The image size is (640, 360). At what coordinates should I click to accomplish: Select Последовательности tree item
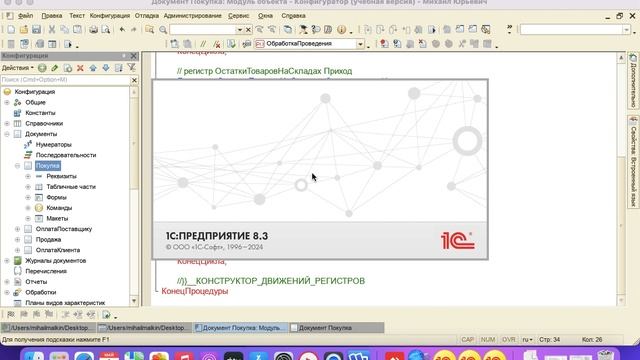tap(66, 155)
